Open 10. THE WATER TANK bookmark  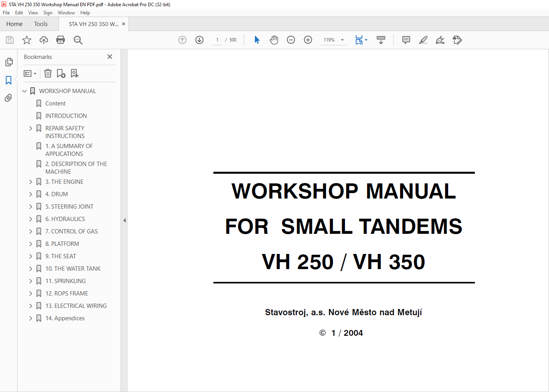tap(73, 269)
